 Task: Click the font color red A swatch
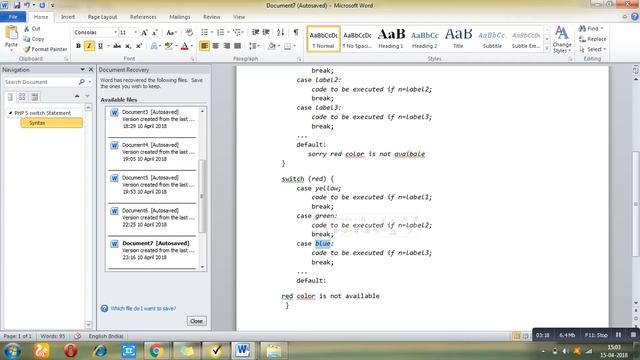[x=184, y=46]
